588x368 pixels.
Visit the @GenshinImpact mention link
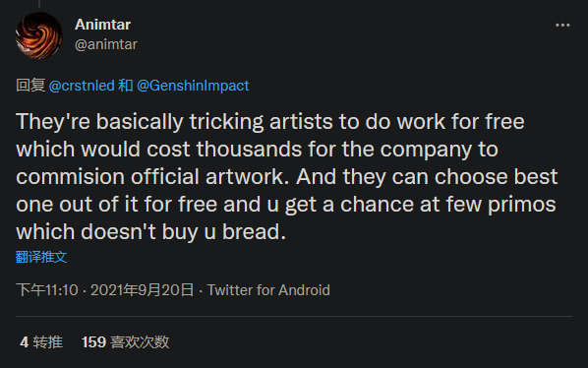click(193, 86)
